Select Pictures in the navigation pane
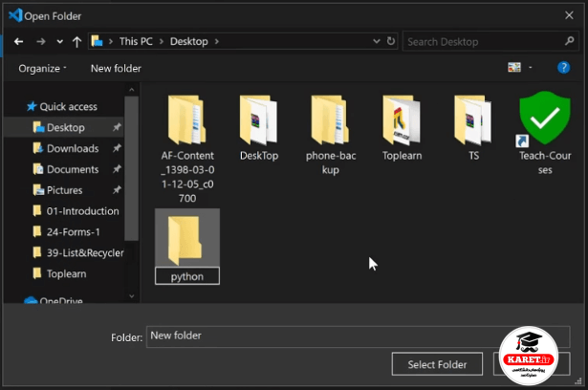This screenshot has height=390, width=588. pos(64,190)
